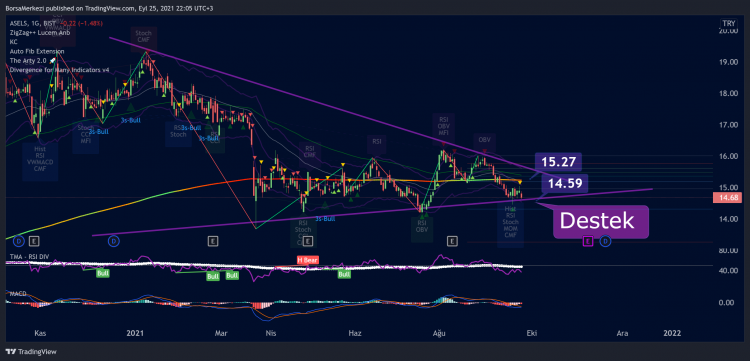Click the dividend D marker between Kas and 2021

[114, 241]
